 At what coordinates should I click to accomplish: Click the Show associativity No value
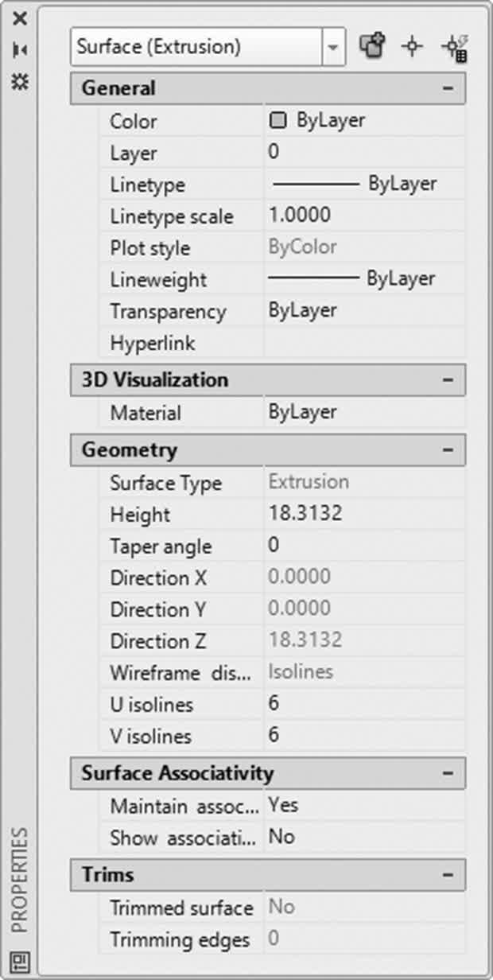click(x=364, y=837)
